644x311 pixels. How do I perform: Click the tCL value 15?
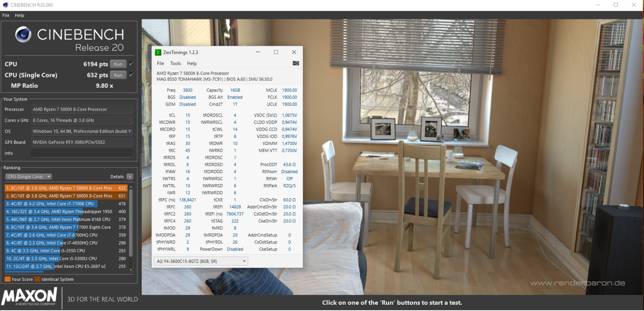tap(188, 115)
